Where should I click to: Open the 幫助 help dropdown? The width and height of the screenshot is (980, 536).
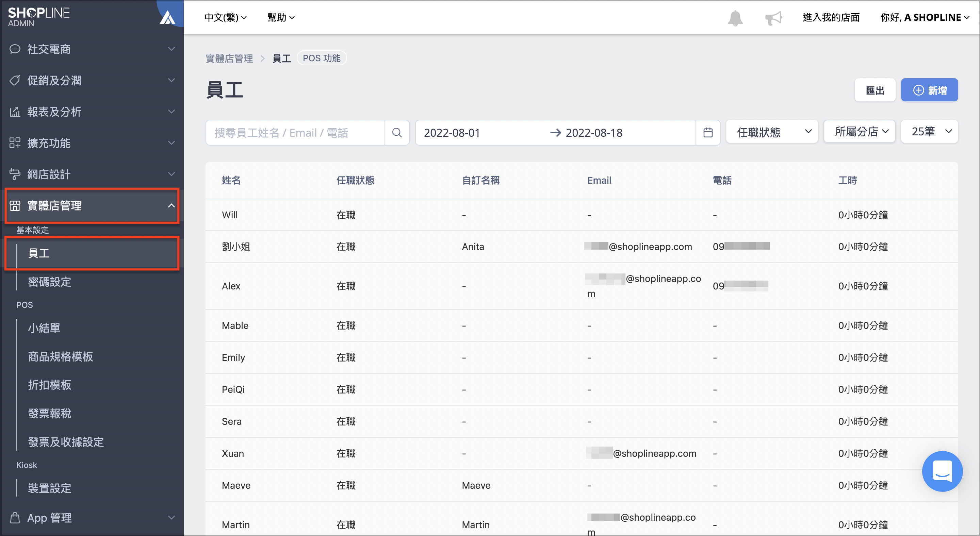(281, 17)
